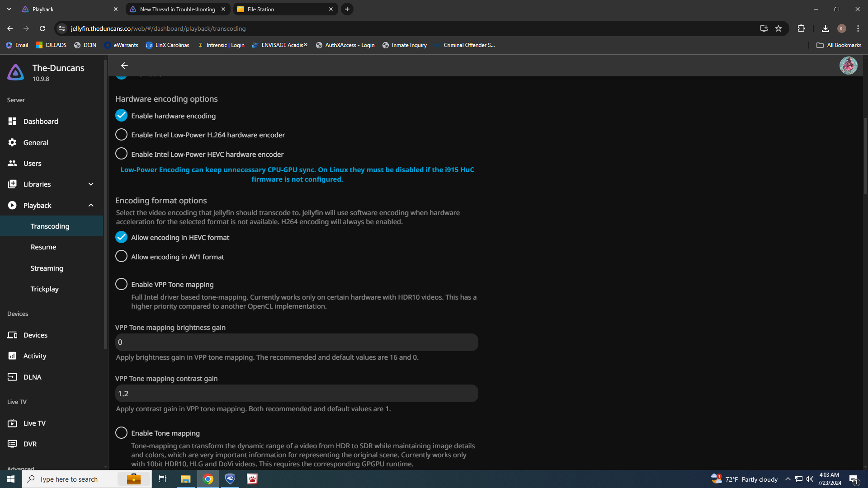Expand the Libraries sidebar section
Image resolution: width=868 pixels, height=488 pixels.
[91, 184]
